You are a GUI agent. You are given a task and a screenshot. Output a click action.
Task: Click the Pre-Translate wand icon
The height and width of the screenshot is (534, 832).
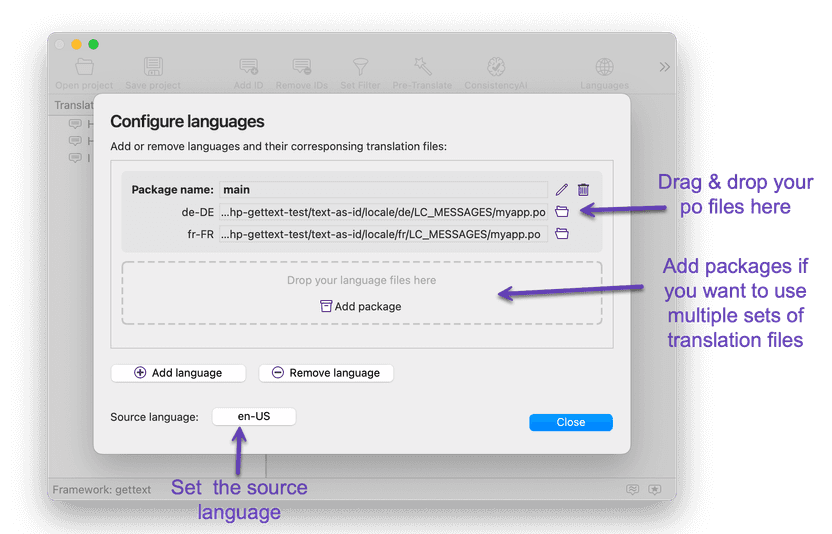pos(423,67)
